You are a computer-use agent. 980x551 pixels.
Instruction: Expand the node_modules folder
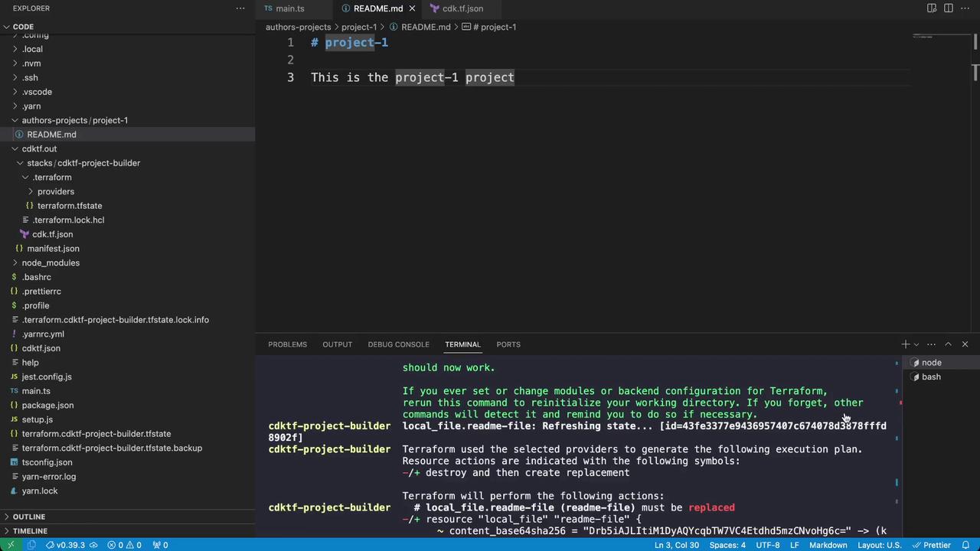(51, 262)
